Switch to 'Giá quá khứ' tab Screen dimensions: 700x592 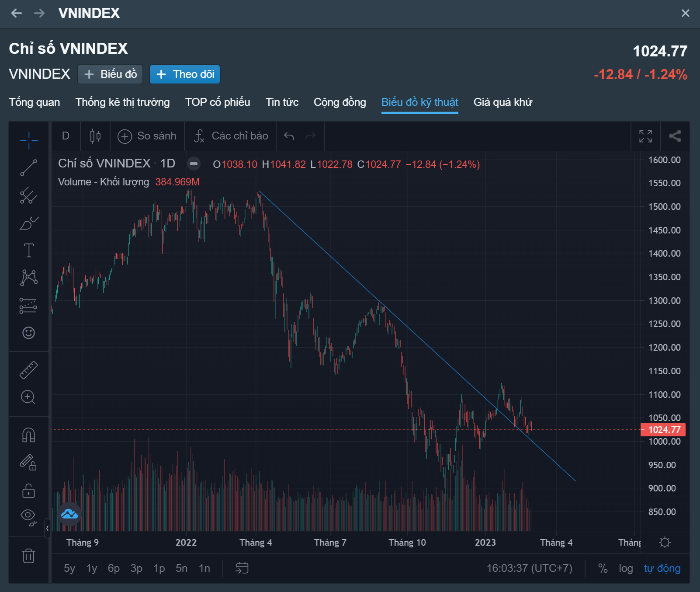pos(502,102)
